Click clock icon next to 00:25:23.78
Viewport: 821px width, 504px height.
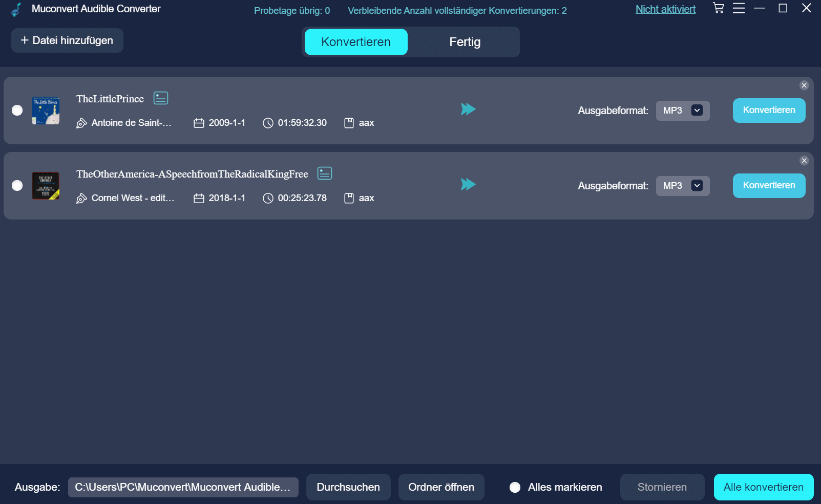pyautogui.click(x=268, y=199)
